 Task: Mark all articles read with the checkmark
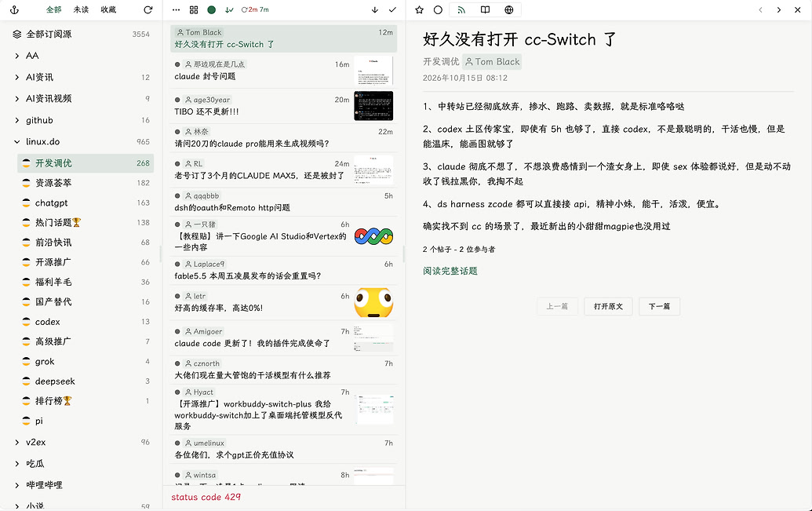[x=392, y=10]
